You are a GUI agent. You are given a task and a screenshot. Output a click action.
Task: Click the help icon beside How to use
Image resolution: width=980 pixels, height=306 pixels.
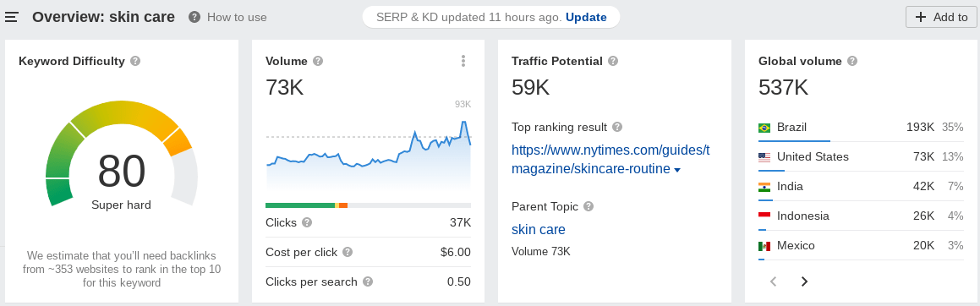pyautogui.click(x=194, y=17)
